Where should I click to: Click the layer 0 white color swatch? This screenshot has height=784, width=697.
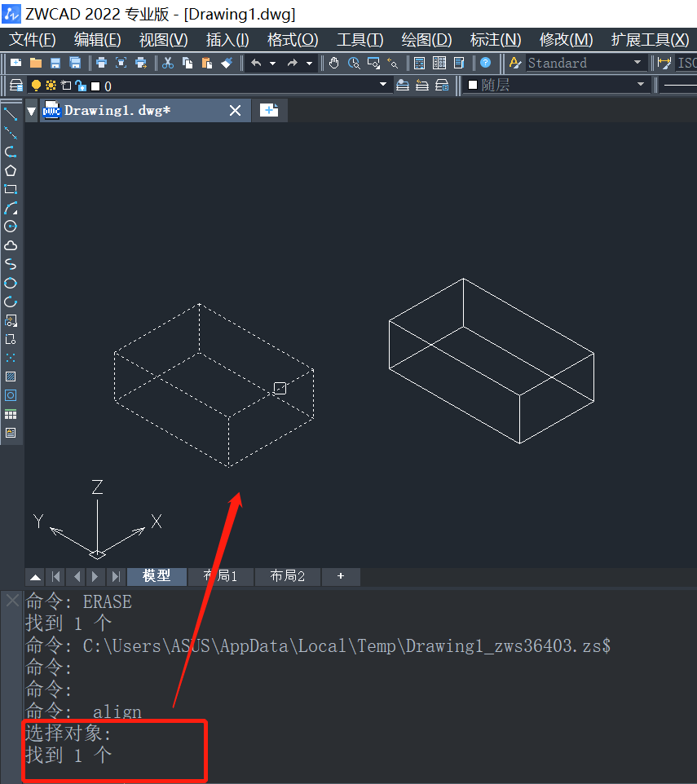(x=95, y=86)
